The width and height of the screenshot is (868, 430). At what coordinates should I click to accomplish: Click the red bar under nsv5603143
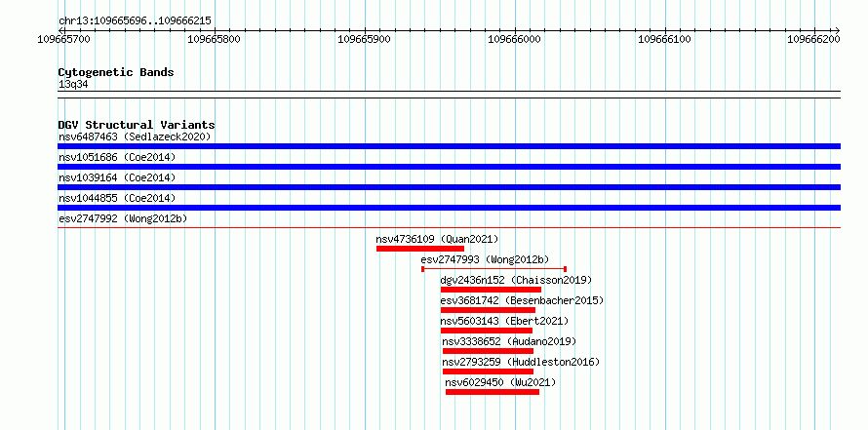click(487, 331)
